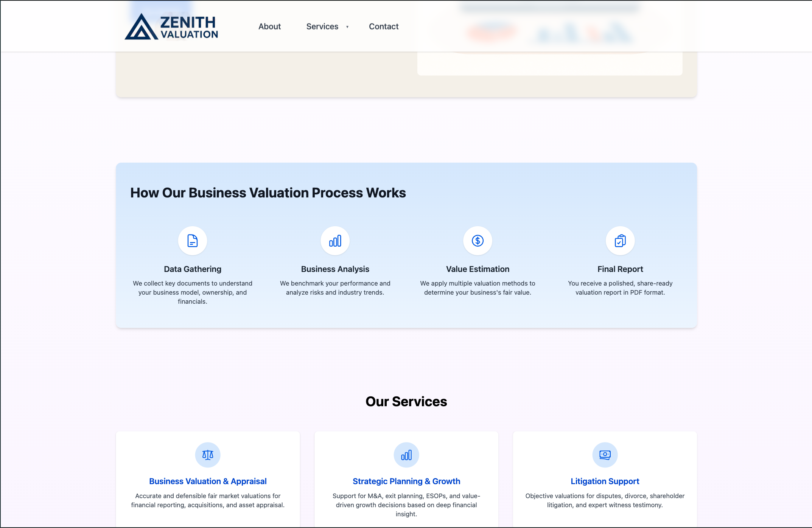The width and height of the screenshot is (812, 528).
Task: Click text 'We apply multiple valuation methods to'
Action: (478, 283)
